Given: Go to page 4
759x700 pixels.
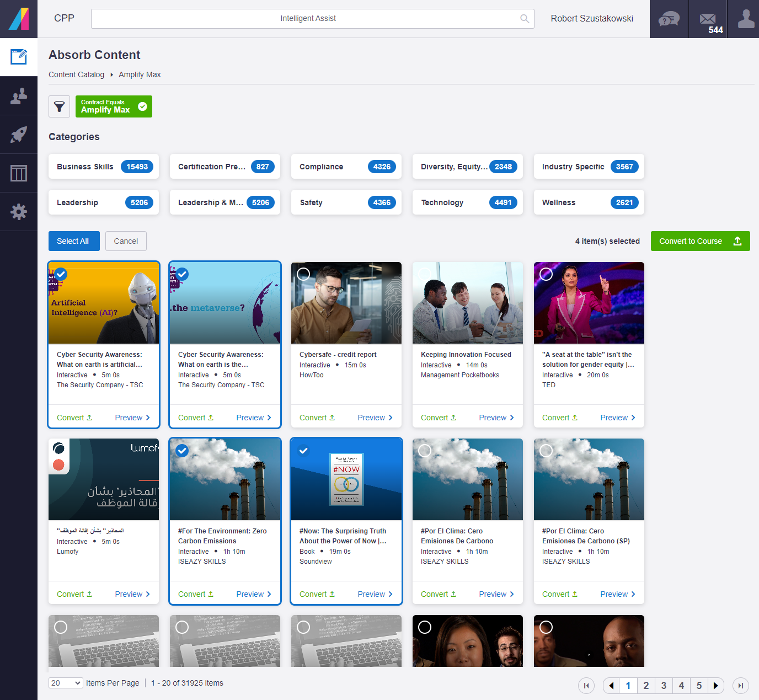Looking at the screenshot, I should pos(681,686).
